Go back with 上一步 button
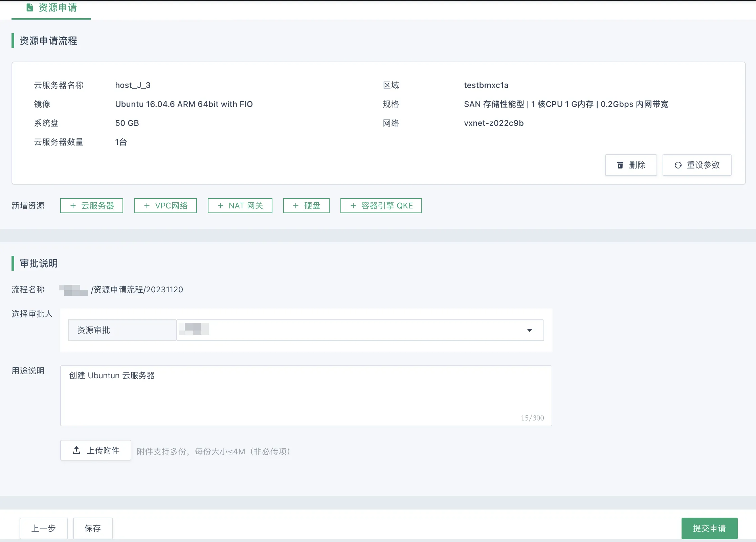Screen dimensions: 756x542 pyautogui.click(x=43, y=528)
